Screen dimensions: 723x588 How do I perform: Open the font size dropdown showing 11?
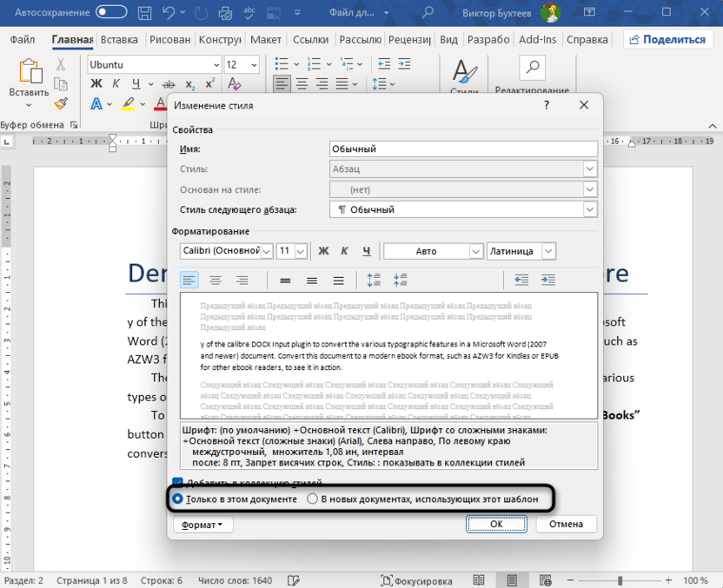tap(301, 251)
